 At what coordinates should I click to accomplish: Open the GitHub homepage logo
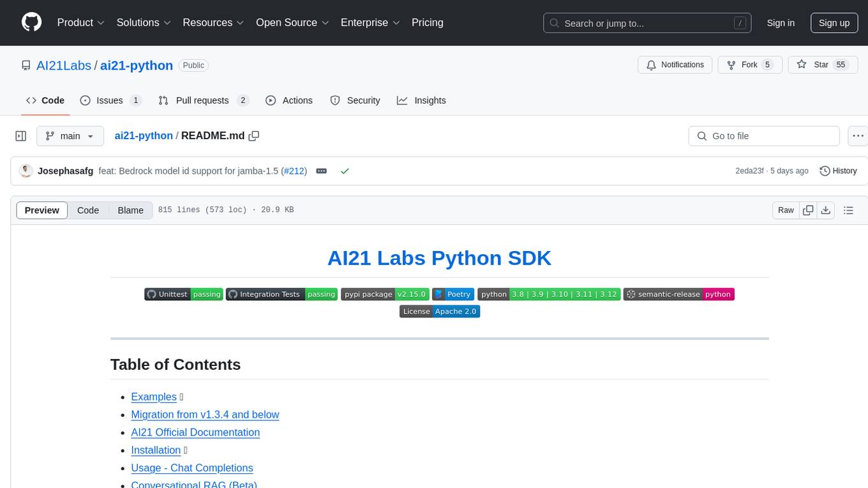pyautogui.click(x=31, y=22)
